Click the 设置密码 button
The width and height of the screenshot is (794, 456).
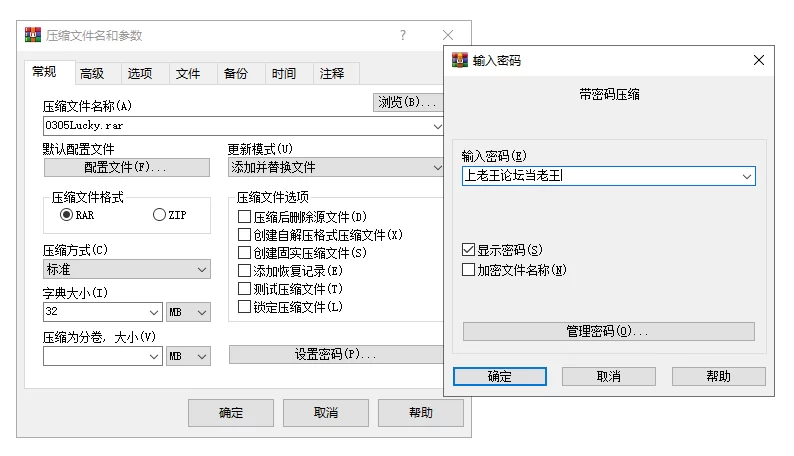336,354
